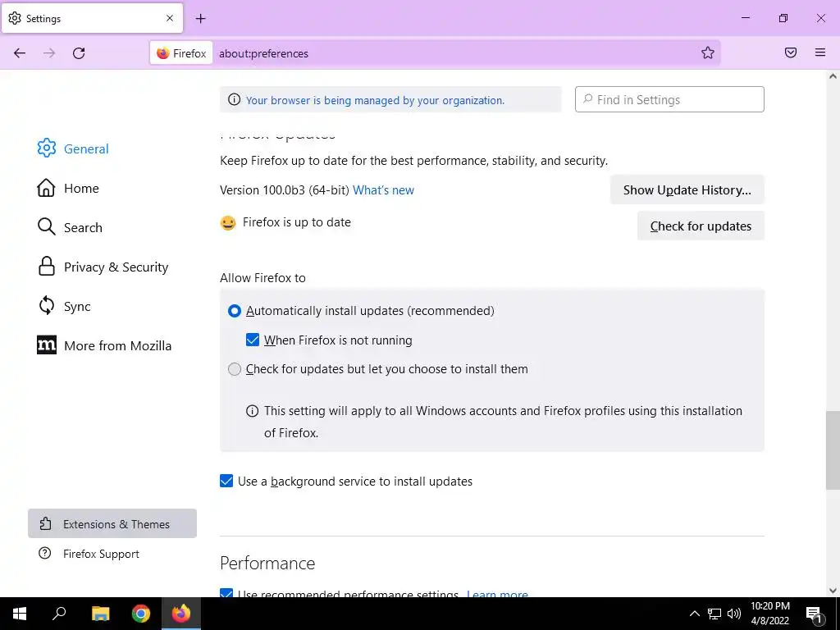Select the Settings tab

point(92,18)
